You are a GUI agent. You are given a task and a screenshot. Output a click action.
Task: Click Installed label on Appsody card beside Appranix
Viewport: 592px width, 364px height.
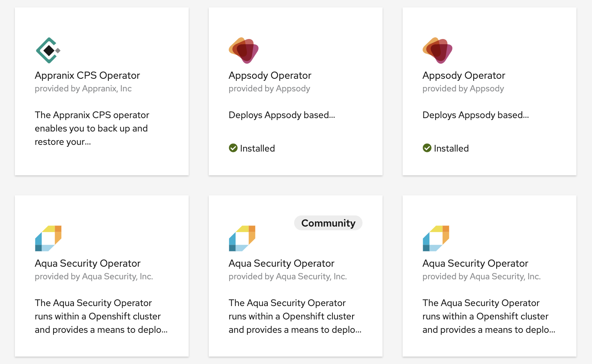click(257, 149)
